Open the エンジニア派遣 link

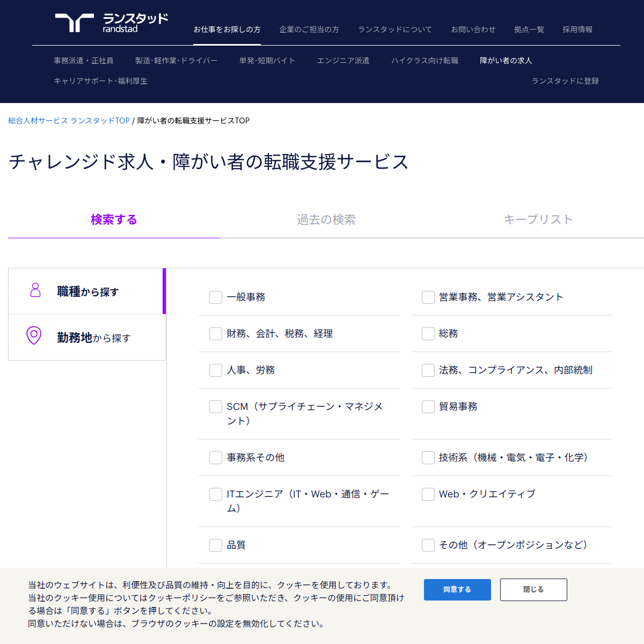click(343, 61)
